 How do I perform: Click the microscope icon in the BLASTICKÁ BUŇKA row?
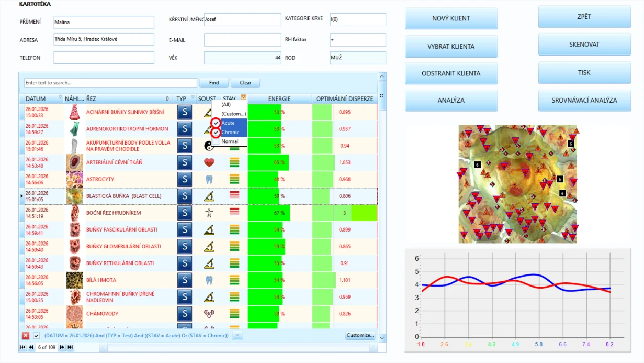tap(209, 196)
